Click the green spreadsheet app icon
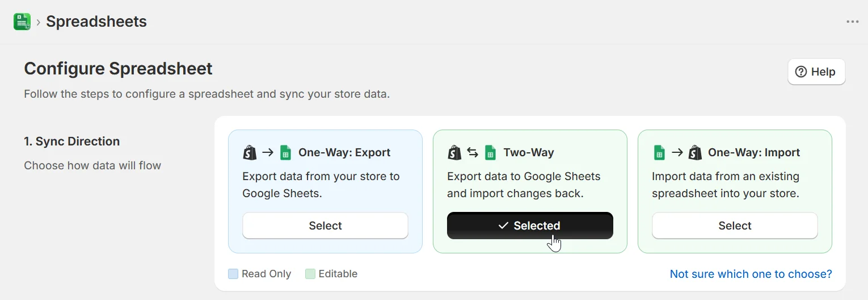The height and width of the screenshot is (300, 868). [x=22, y=22]
